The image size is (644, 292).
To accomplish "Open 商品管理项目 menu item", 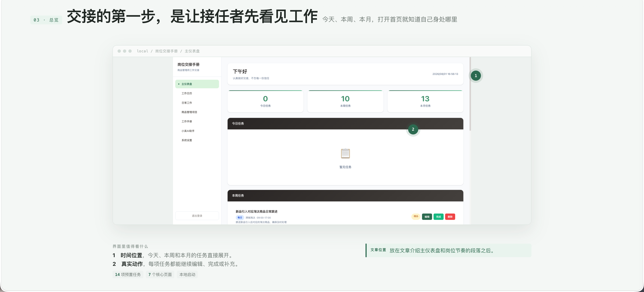I will (x=197, y=112).
